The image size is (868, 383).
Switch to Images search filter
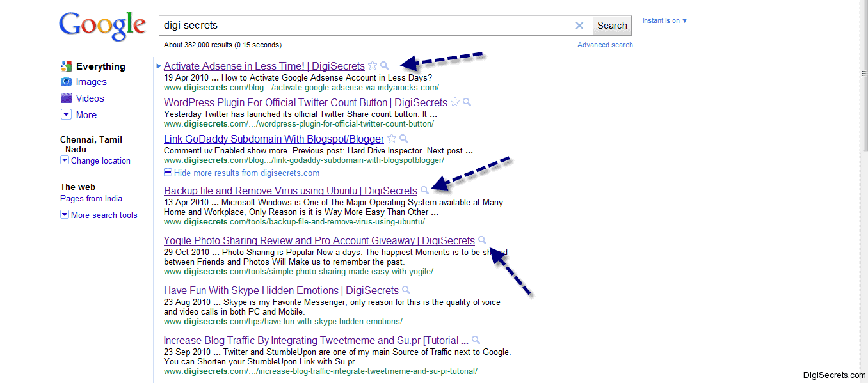[92, 82]
